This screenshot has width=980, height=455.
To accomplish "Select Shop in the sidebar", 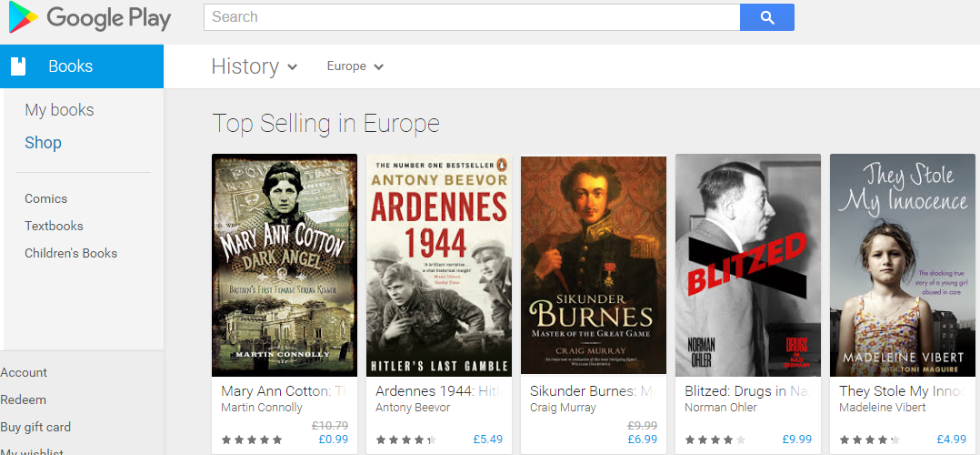I will [x=44, y=143].
